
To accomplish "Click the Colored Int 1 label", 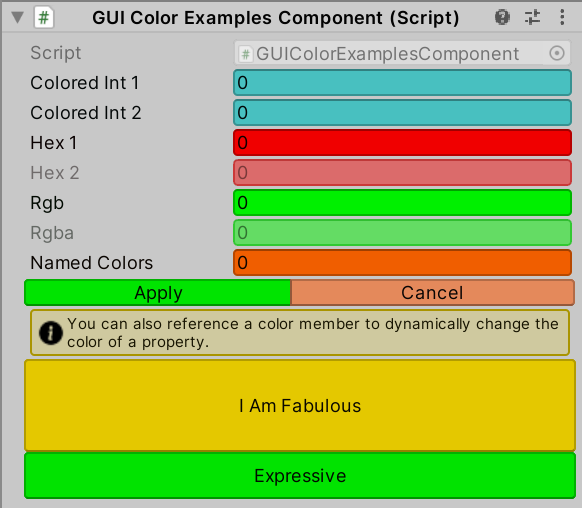I will pos(85,83).
